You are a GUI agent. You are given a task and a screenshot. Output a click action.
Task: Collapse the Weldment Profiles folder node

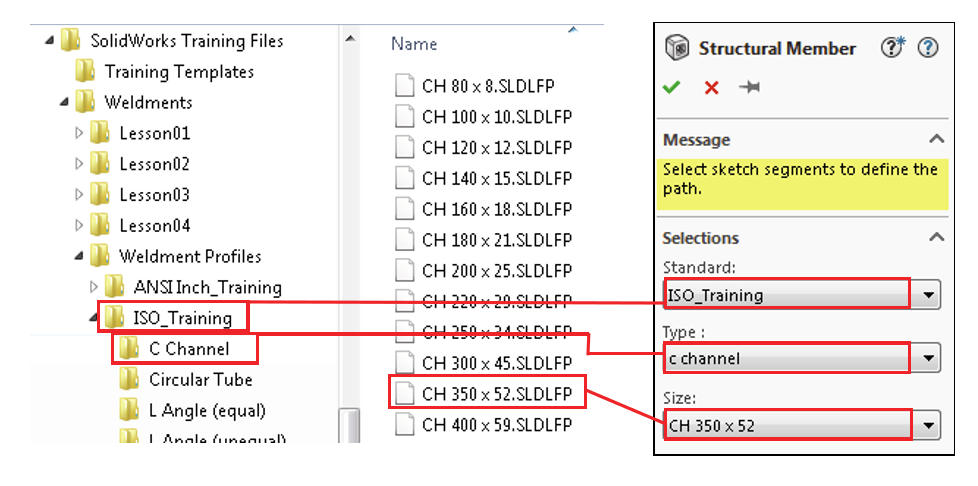pyautogui.click(x=79, y=256)
